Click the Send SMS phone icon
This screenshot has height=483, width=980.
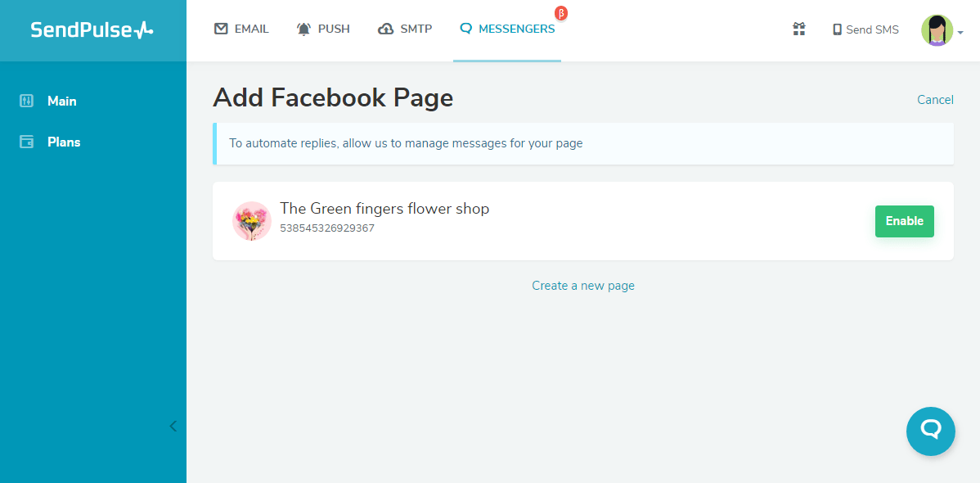[x=836, y=29]
